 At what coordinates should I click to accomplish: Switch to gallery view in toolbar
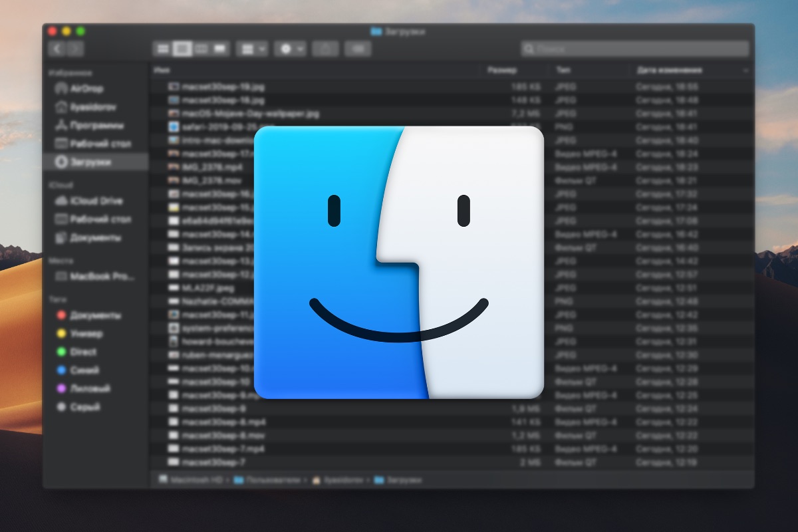220,49
